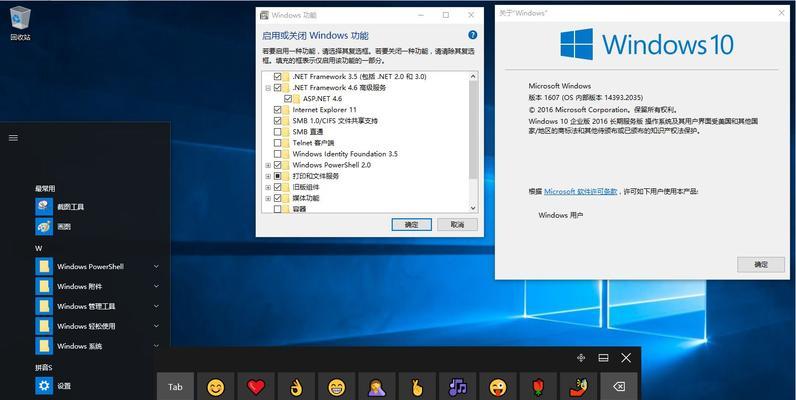Enable Windows Identity Foundation 3.5
The image size is (796, 400).
277,154
